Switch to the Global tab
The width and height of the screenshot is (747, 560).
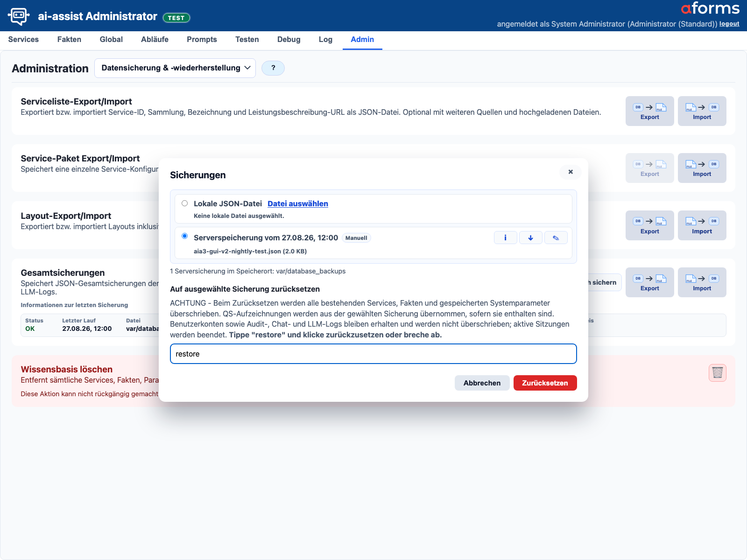click(111, 40)
